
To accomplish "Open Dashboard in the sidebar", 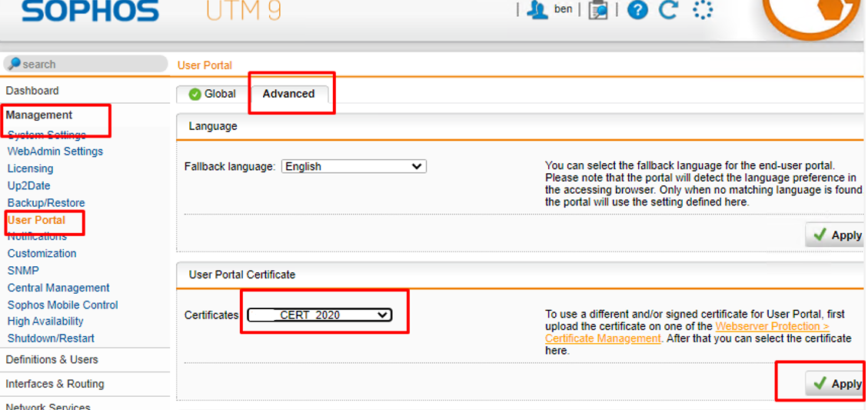I will [32, 90].
